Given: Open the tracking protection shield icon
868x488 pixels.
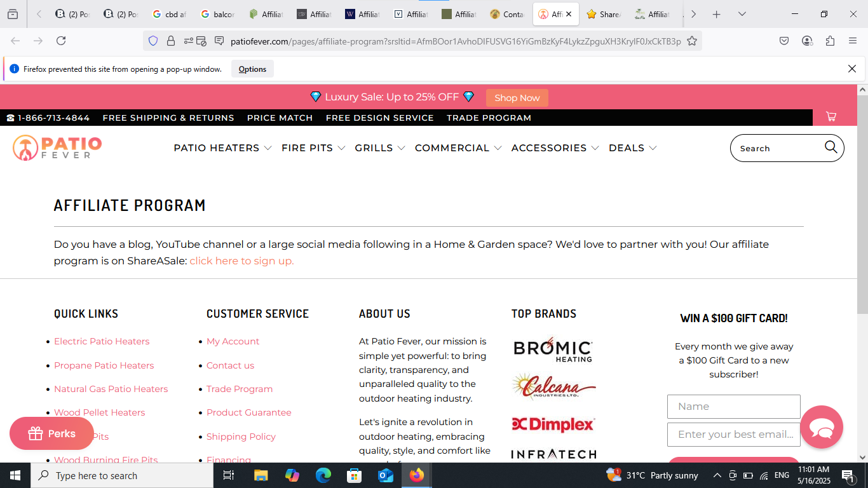Looking at the screenshot, I should click(153, 41).
